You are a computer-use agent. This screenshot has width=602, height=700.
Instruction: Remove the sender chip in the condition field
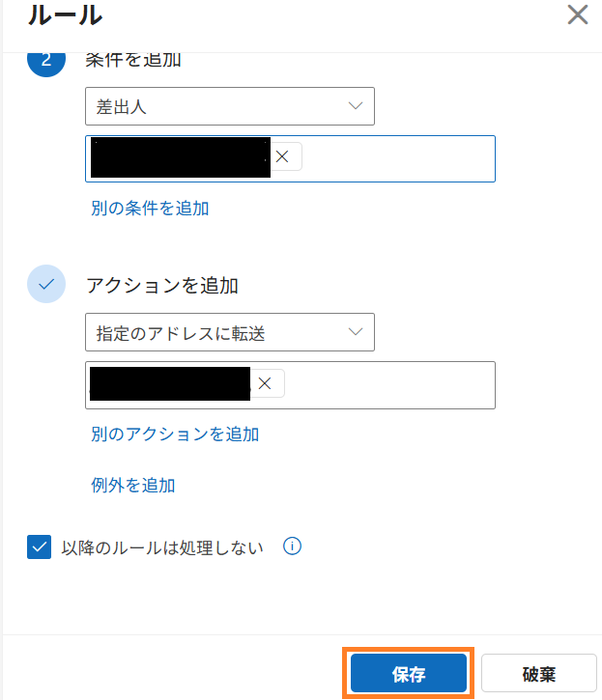point(282,156)
